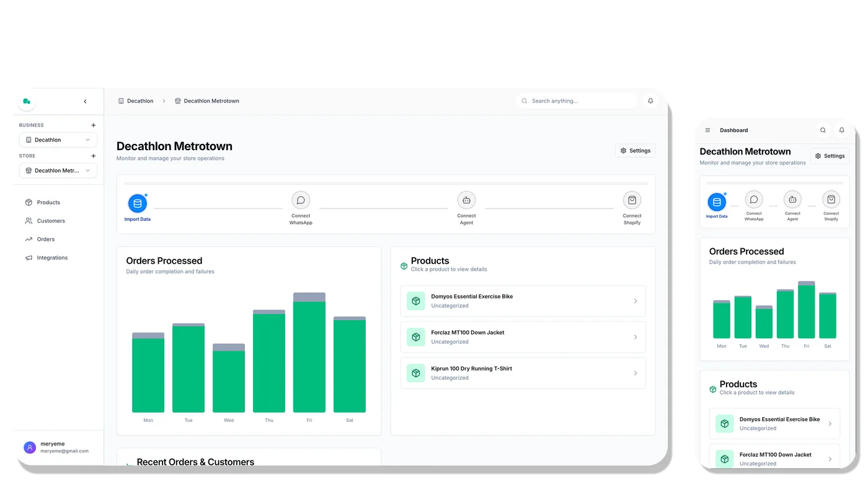The height and width of the screenshot is (502, 868).
Task: Select Import Data step icon in desktop view
Action: coord(138,204)
